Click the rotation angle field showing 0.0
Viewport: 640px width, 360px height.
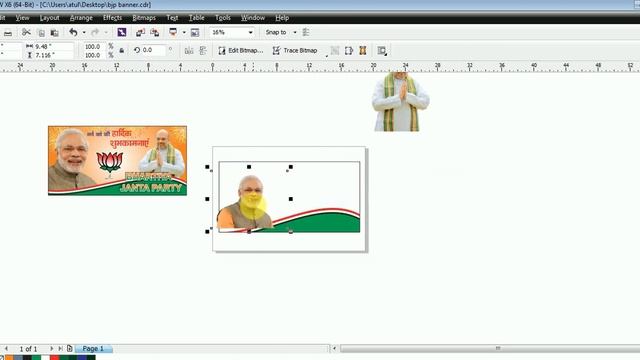click(153, 50)
